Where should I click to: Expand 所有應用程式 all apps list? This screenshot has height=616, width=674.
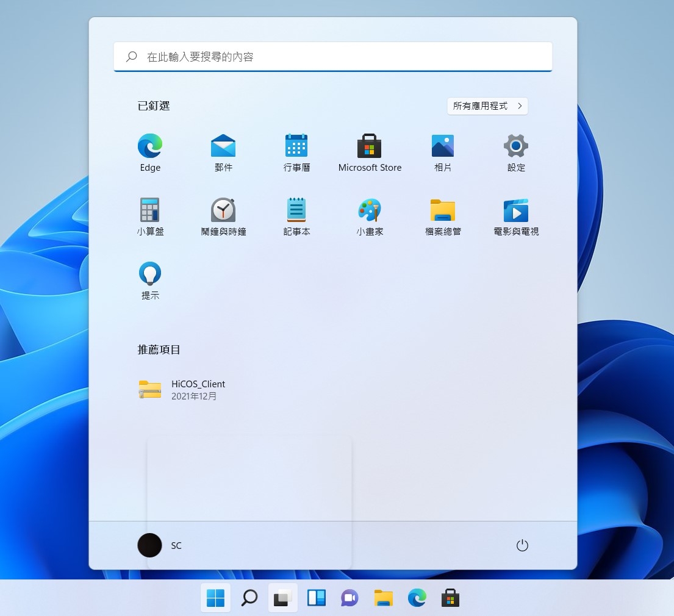click(x=487, y=106)
